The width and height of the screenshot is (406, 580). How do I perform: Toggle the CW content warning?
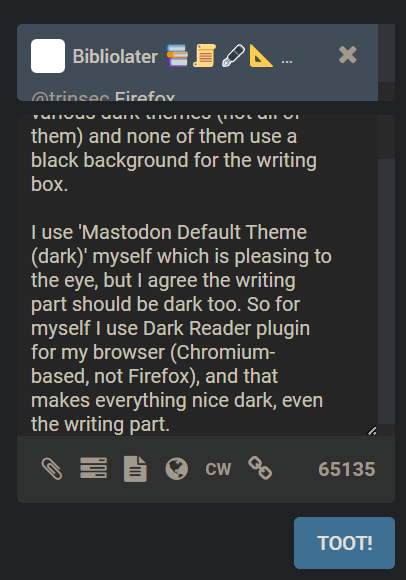coord(218,469)
